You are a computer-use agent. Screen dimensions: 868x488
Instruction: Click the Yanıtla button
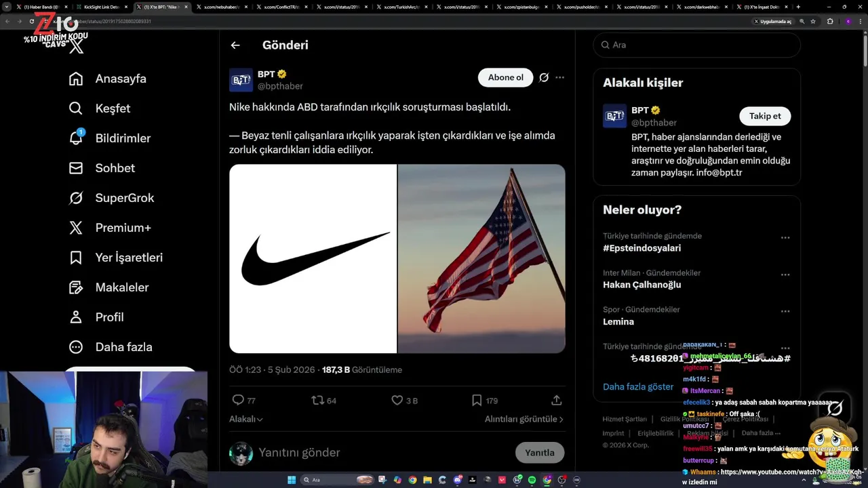[x=540, y=453]
